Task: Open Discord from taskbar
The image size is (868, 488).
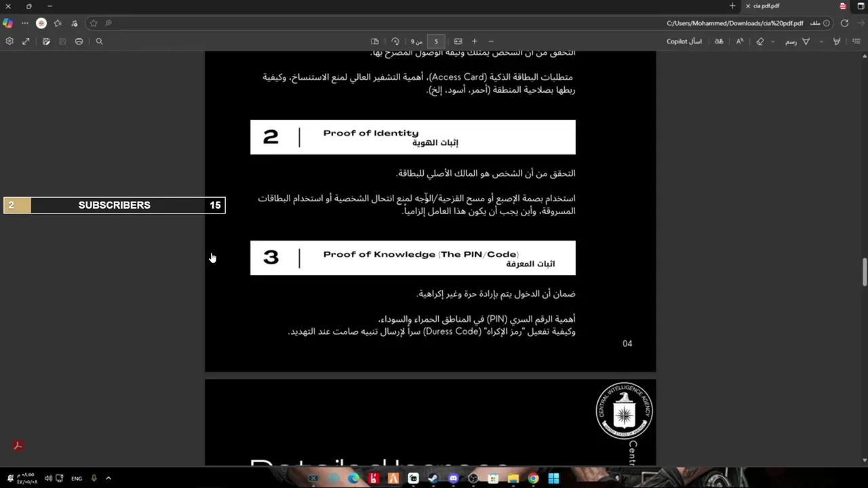Action: click(x=454, y=479)
